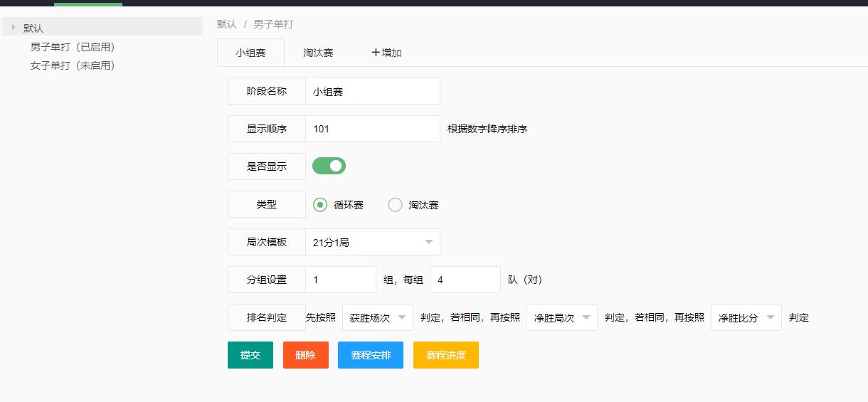Add a new stage with 增加 tab
The image size is (868, 402).
tap(386, 53)
